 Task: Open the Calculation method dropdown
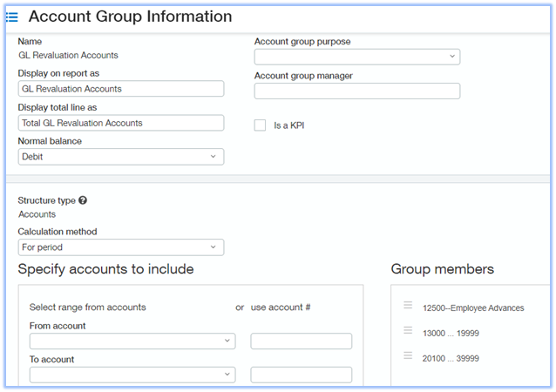click(120, 247)
